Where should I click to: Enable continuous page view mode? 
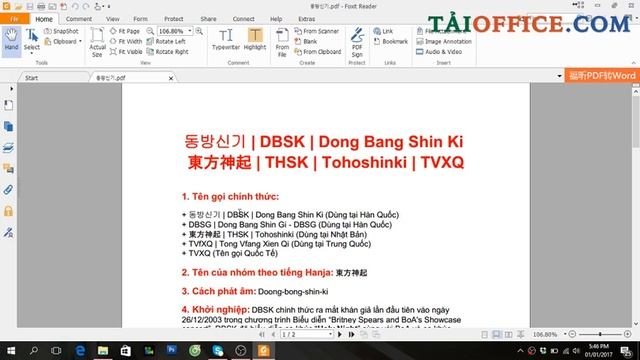tap(496, 334)
